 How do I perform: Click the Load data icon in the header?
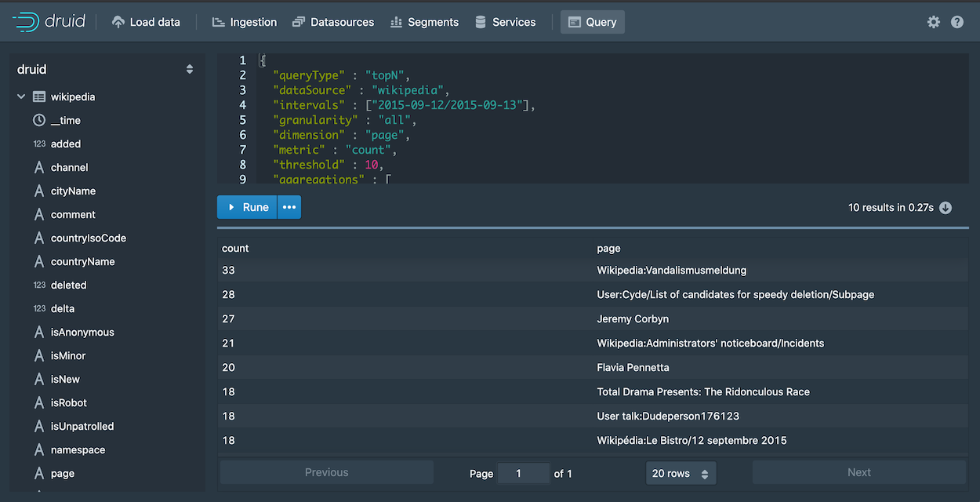(x=118, y=21)
